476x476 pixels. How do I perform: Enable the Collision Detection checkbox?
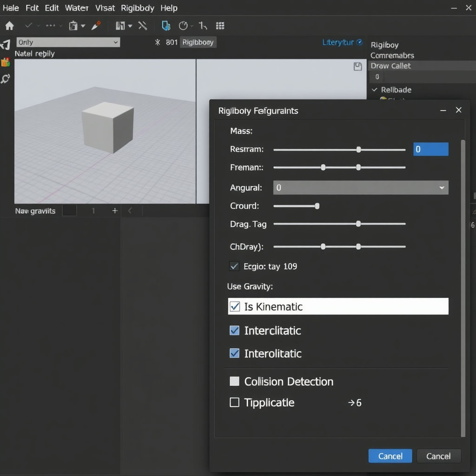tap(234, 381)
